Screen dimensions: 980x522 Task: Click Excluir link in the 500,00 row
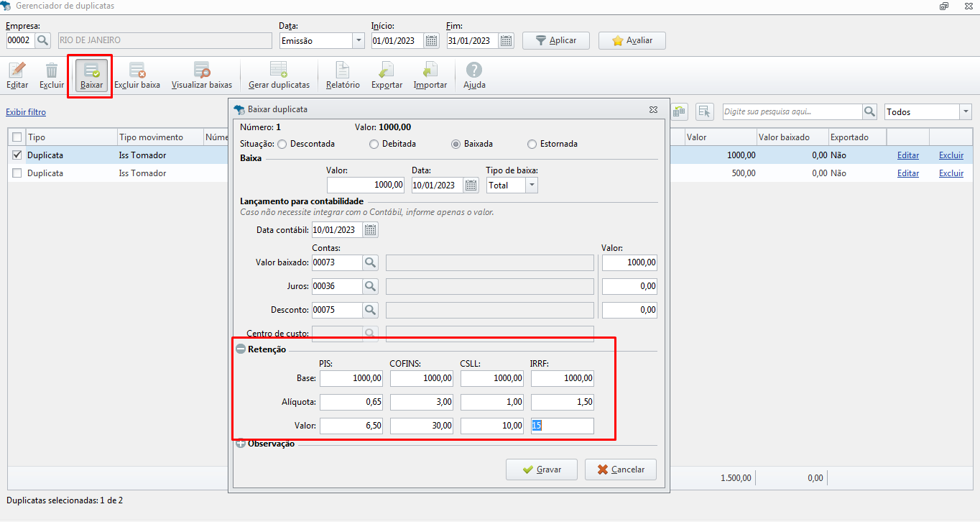[951, 173]
